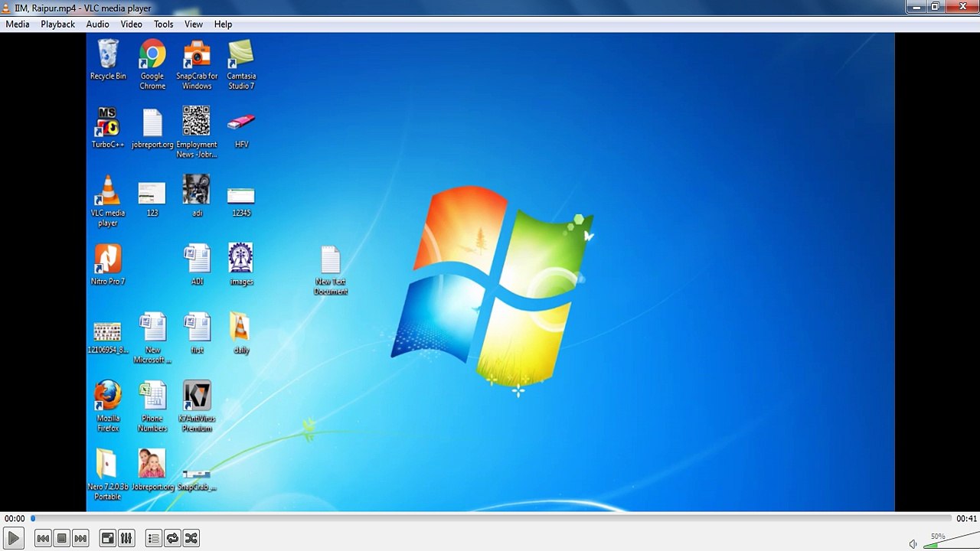This screenshot has width=980, height=551.
Task: Click Phone Numbers spreadsheet icon in video
Action: point(152,406)
